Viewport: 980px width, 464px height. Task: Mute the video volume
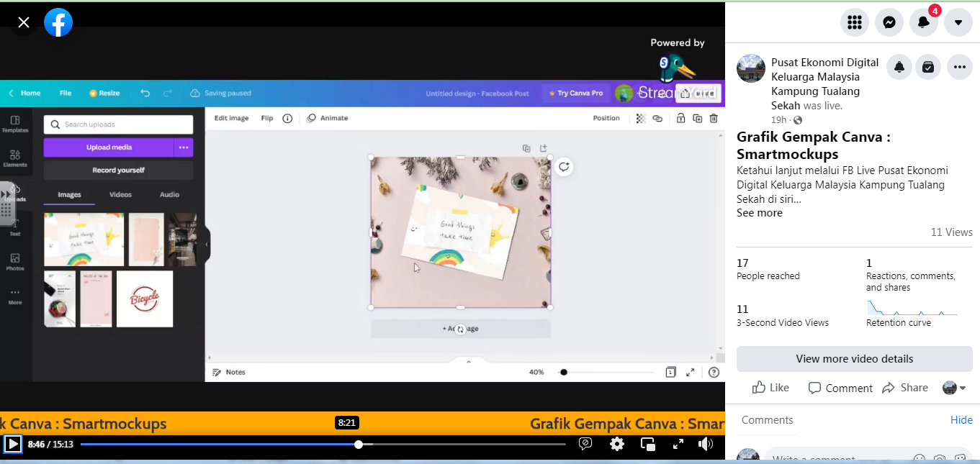[706, 444]
